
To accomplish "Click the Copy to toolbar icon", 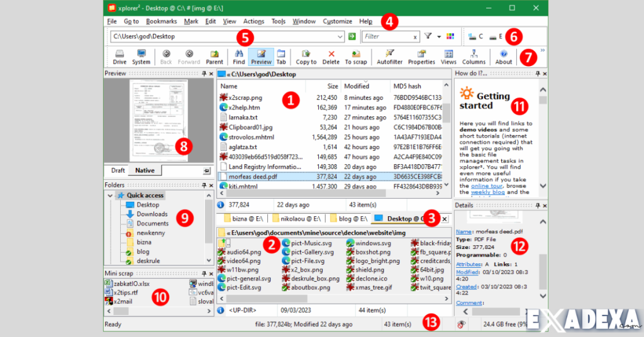I will (306, 57).
